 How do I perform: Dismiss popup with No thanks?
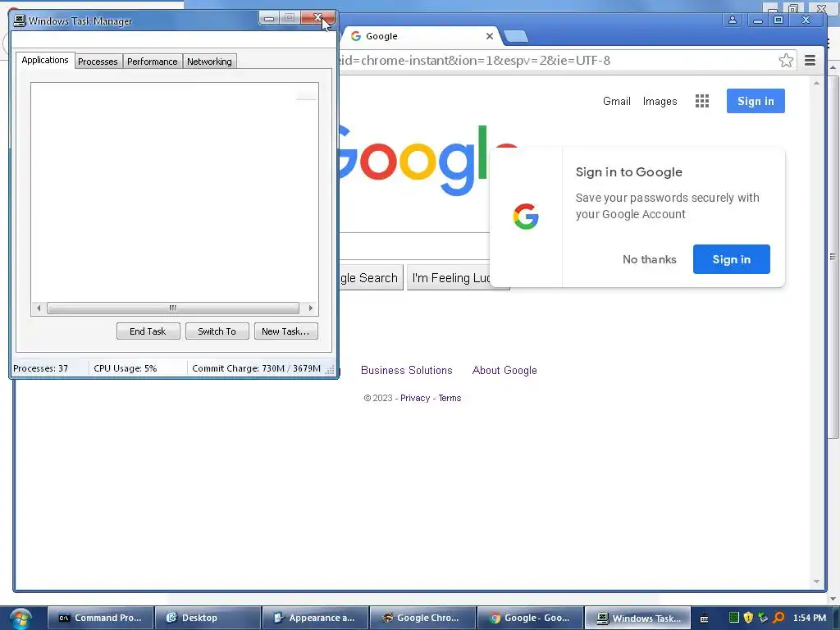[650, 259]
